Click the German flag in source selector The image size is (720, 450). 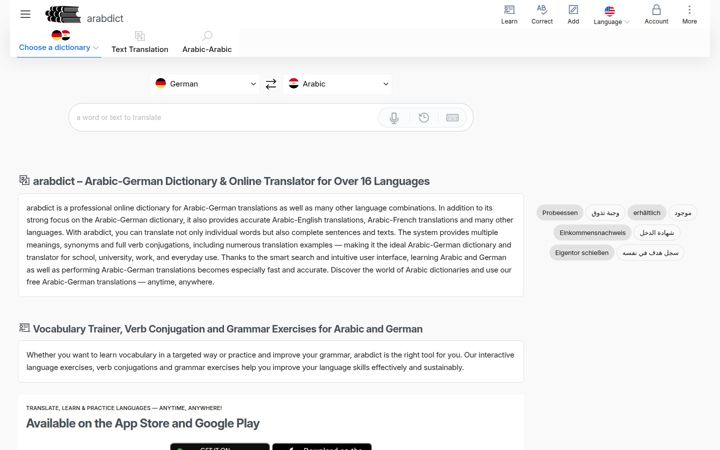[x=161, y=83]
